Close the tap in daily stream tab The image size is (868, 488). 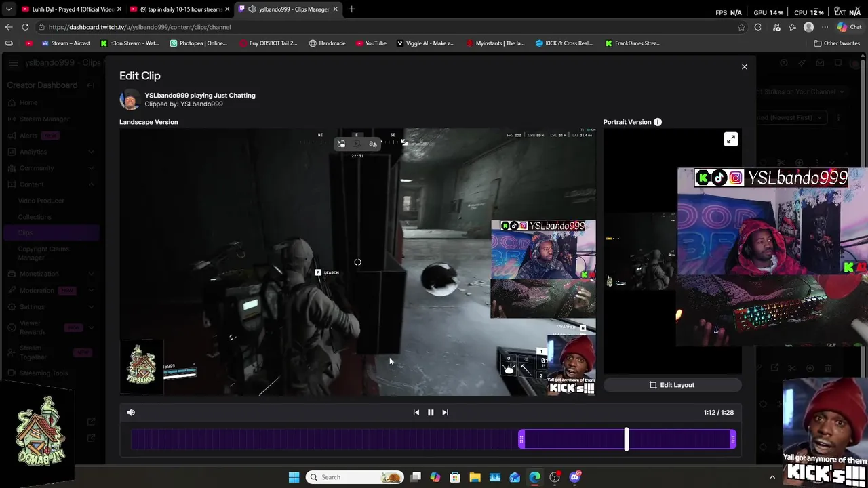tap(226, 9)
